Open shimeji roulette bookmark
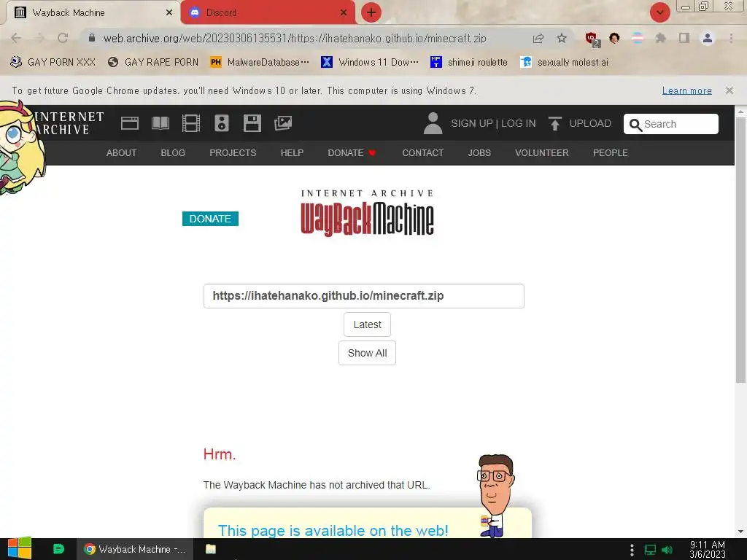This screenshot has width=747, height=560. pos(469,62)
